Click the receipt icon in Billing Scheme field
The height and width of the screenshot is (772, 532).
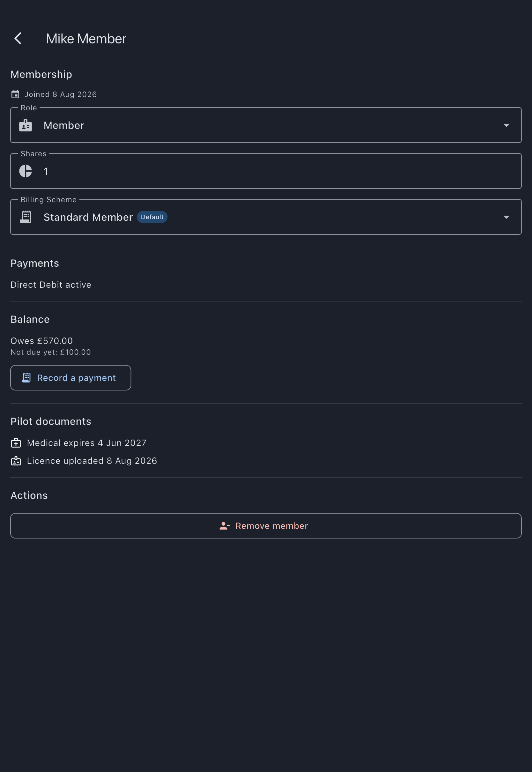(x=26, y=217)
